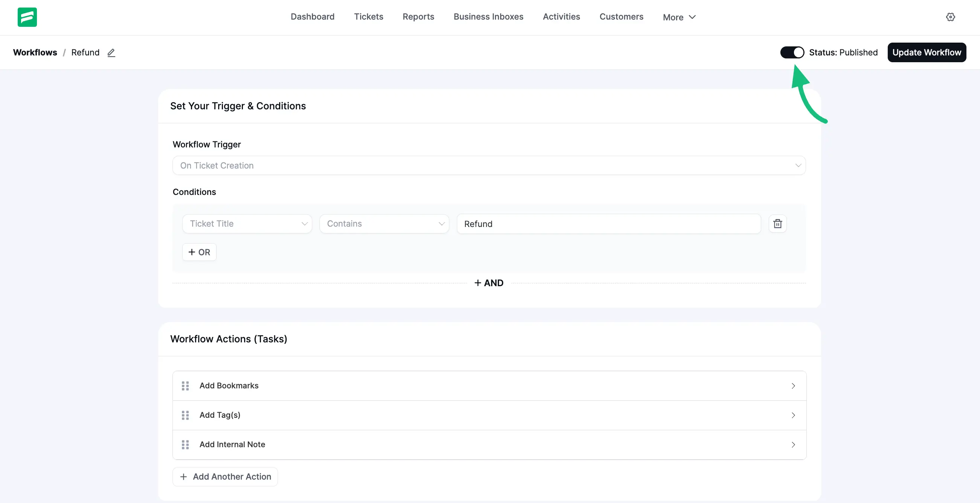Click the drag handle beside Add Tag(s)
Screen dimensions: 980x503
[x=185, y=415]
